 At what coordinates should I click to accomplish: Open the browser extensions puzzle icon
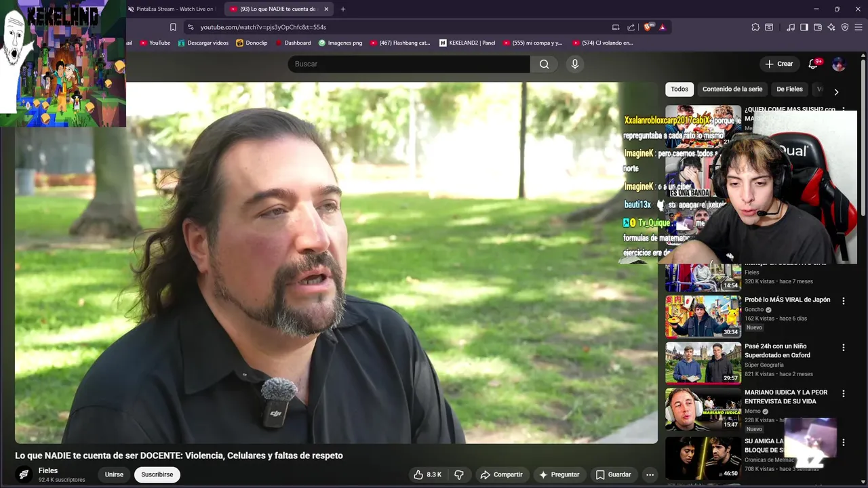755,27
